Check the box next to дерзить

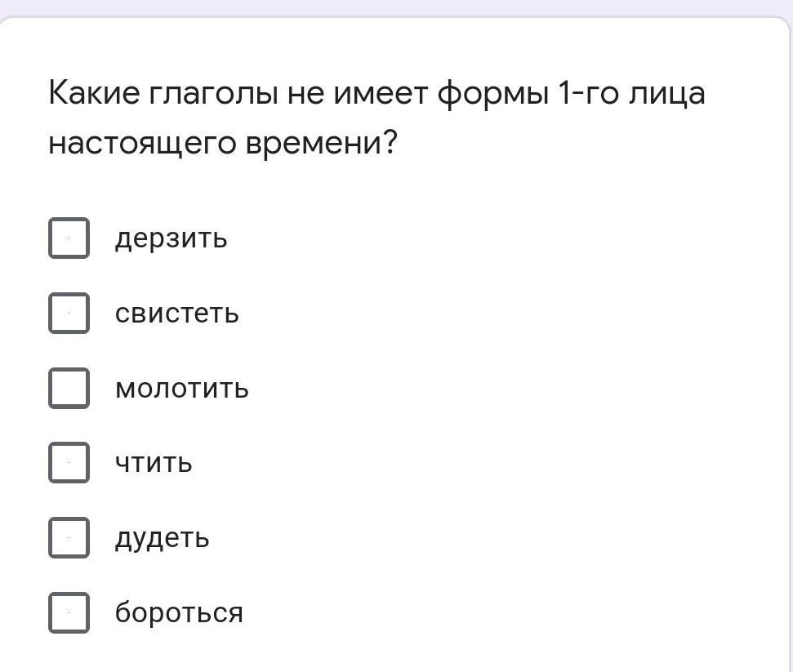tap(69, 238)
